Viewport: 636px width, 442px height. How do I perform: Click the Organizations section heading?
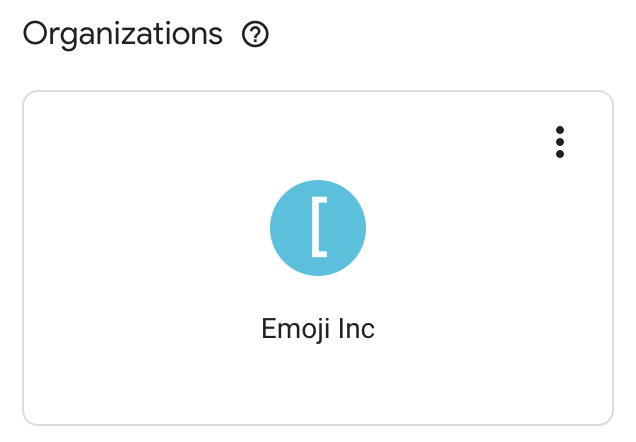122,34
